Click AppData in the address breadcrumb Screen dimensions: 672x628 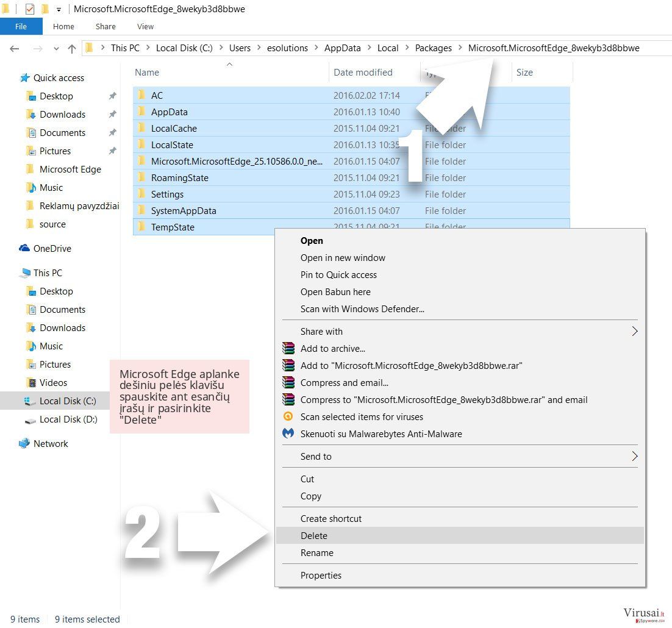(x=343, y=48)
